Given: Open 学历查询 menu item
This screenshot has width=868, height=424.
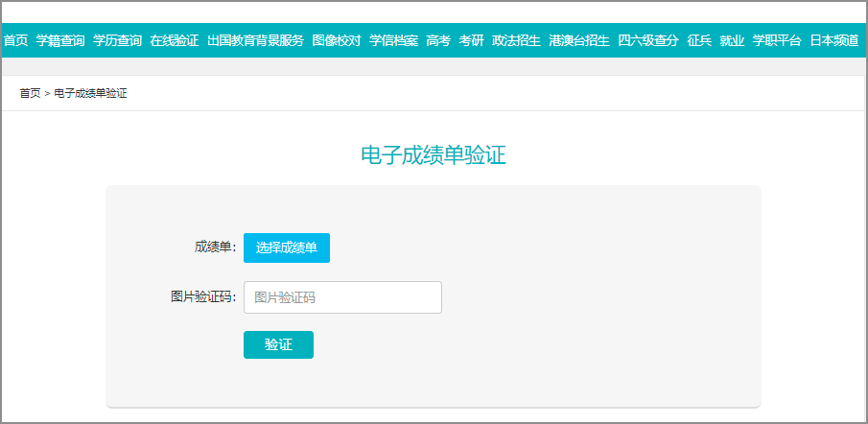Looking at the screenshot, I should coord(117,40).
